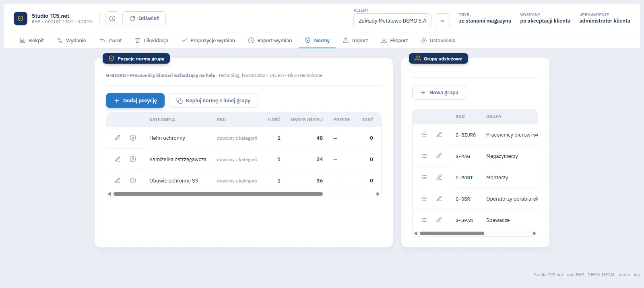
Task: Show norm list for group G-MONT
Action: (x=424, y=177)
